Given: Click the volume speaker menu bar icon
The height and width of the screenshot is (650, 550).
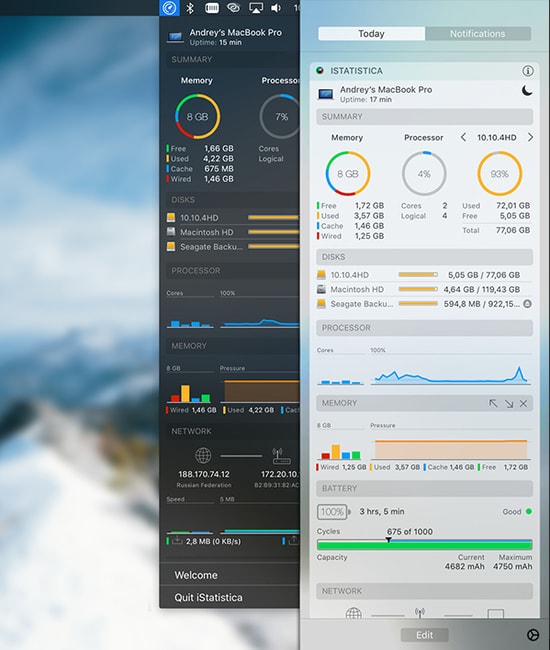Looking at the screenshot, I should coord(276,8).
